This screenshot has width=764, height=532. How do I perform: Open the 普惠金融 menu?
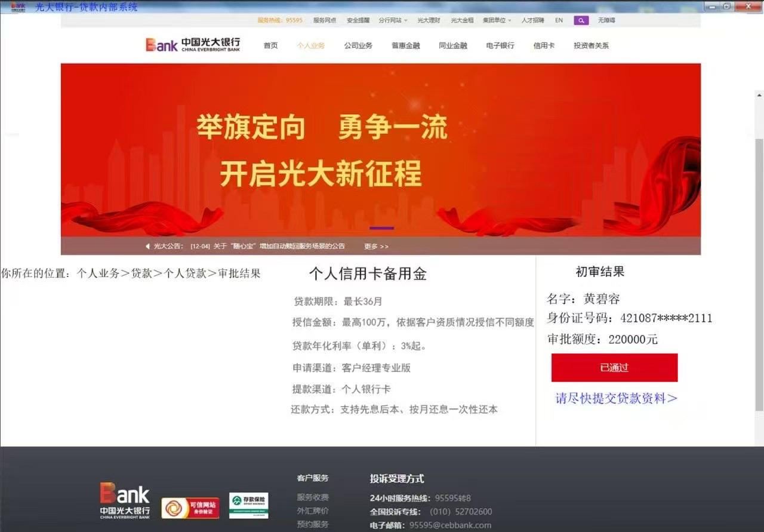[406, 45]
